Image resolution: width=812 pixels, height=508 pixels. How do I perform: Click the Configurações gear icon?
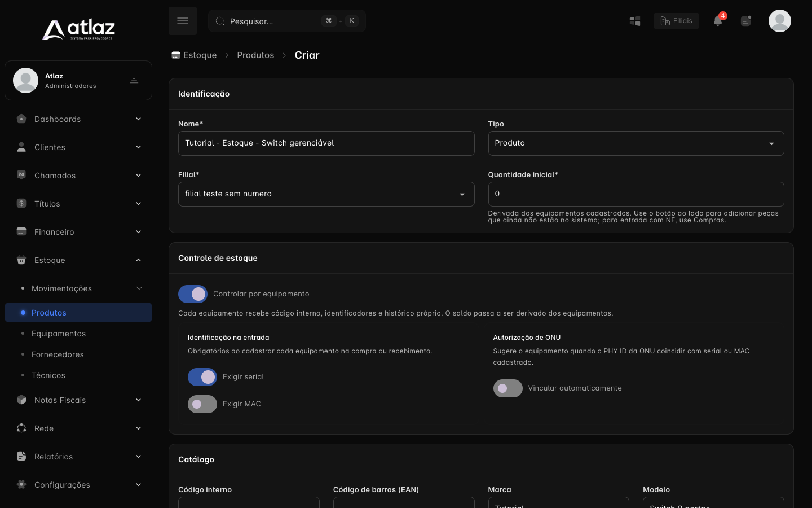tap(21, 484)
